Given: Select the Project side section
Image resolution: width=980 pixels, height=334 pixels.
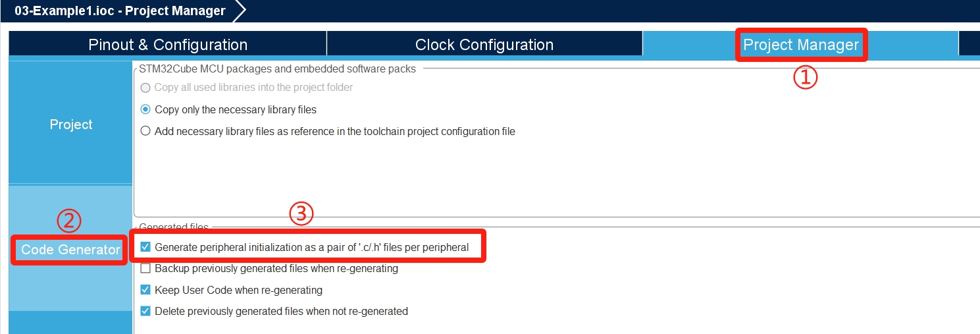Looking at the screenshot, I should click(x=71, y=125).
